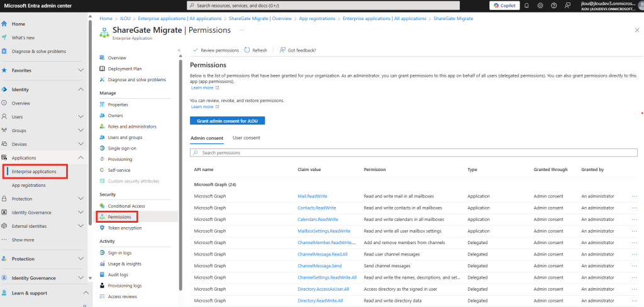Open Deployment Plan book icon
Viewport: 644px width, 307px height.
click(103, 69)
